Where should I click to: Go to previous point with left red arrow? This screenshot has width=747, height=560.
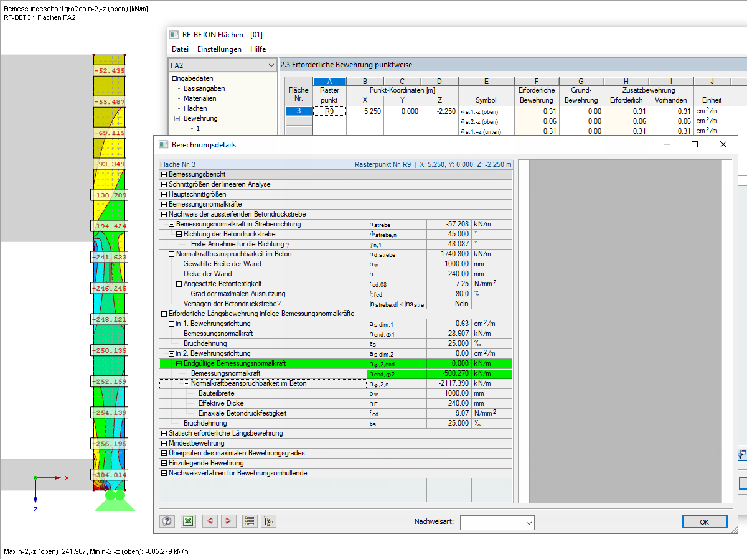coord(210,521)
